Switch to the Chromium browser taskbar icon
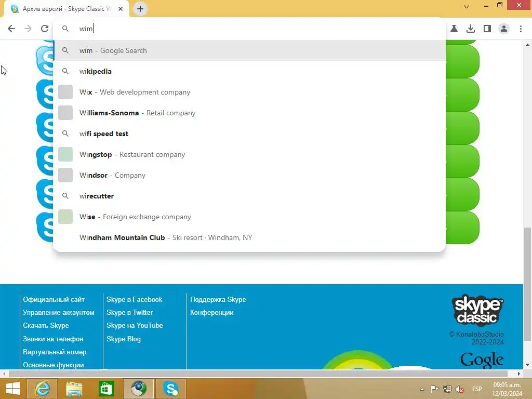This screenshot has height=399, width=532. coord(138,389)
